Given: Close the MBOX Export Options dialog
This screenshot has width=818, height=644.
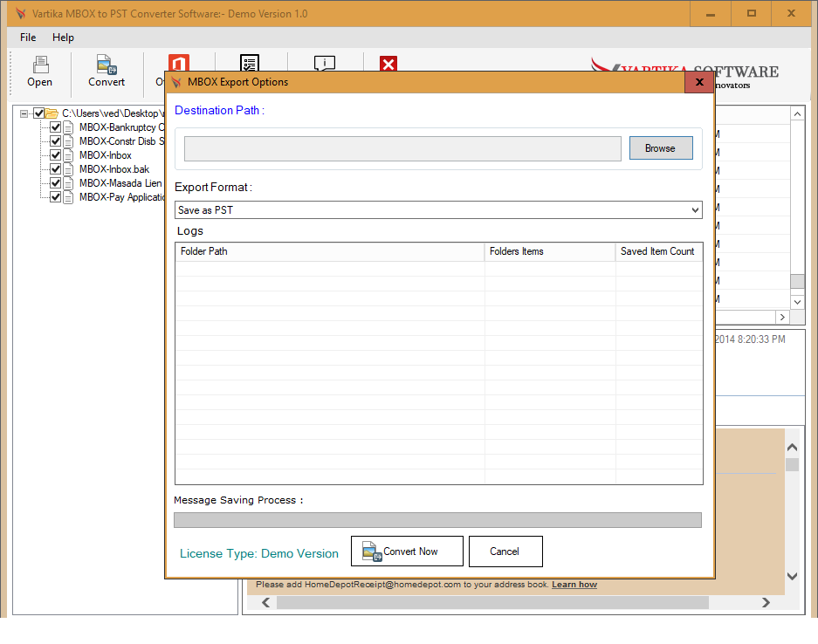Looking at the screenshot, I should click(699, 82).
